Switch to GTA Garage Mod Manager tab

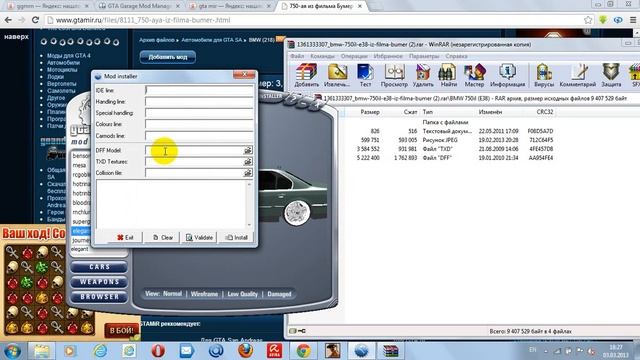pos(139,6)
